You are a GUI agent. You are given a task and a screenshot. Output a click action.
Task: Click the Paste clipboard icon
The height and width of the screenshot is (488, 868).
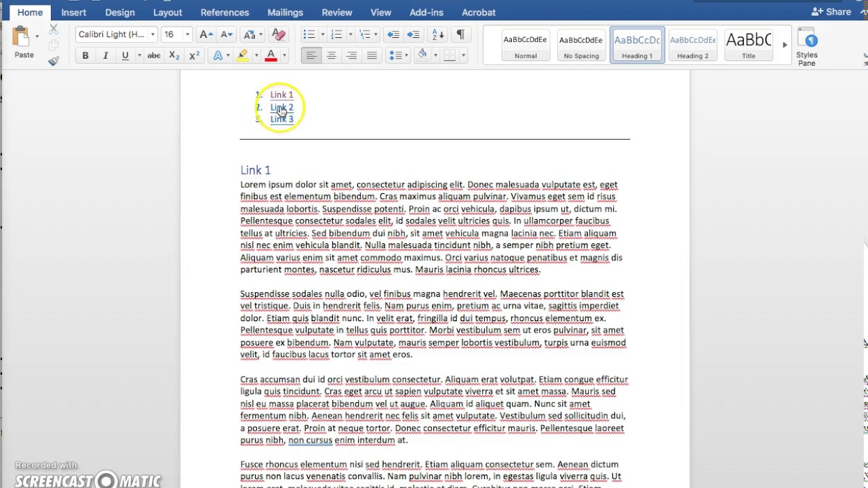point(21,37)
